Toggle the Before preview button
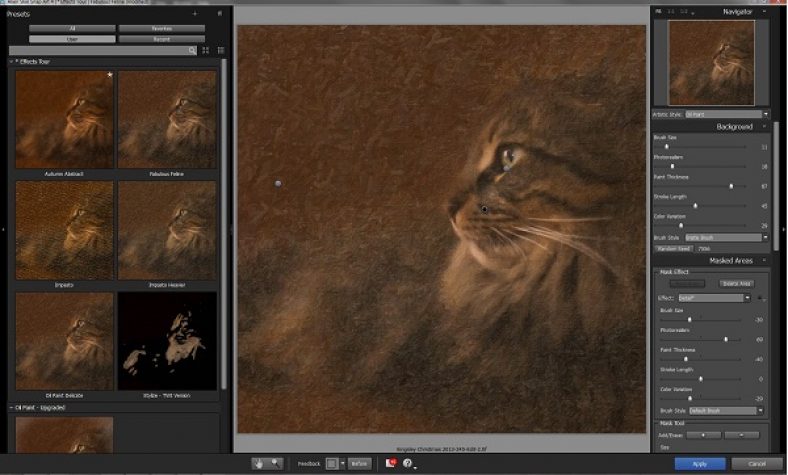Image resolution: width=788 pixels, height=475 pixels. [x=359, y=463]
